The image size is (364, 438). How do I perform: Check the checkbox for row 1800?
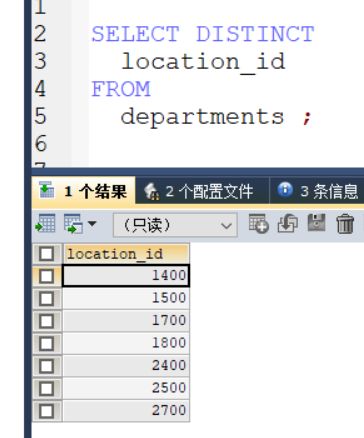(x=46, y=343)
